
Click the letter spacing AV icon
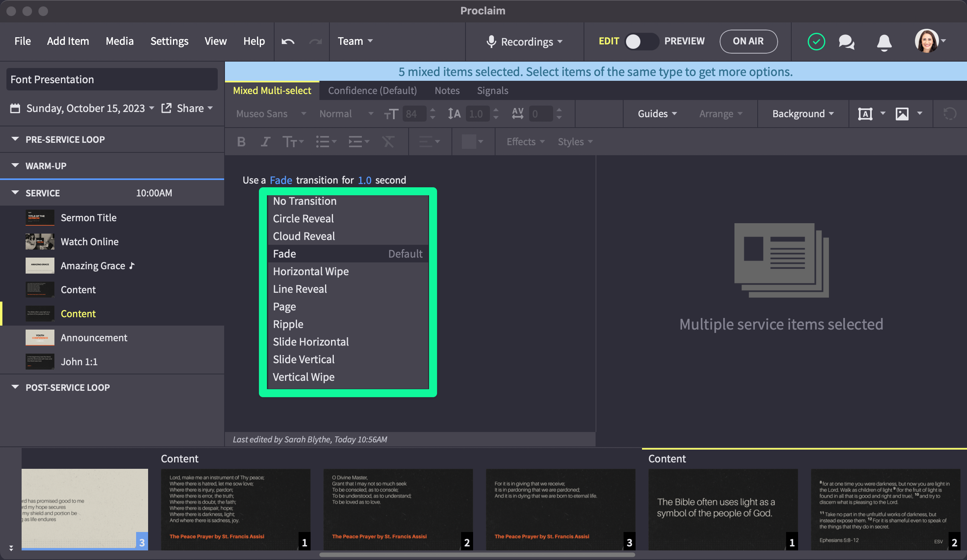(x=518, y=114)
